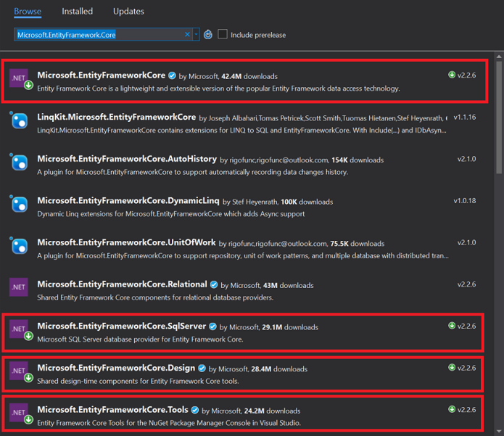
Task: Click the Design package description text
Action: click(x=138, y=381)
